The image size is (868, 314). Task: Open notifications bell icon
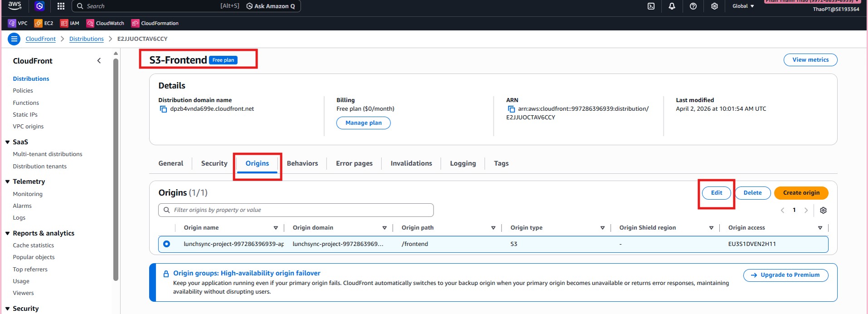pos(672,6)
